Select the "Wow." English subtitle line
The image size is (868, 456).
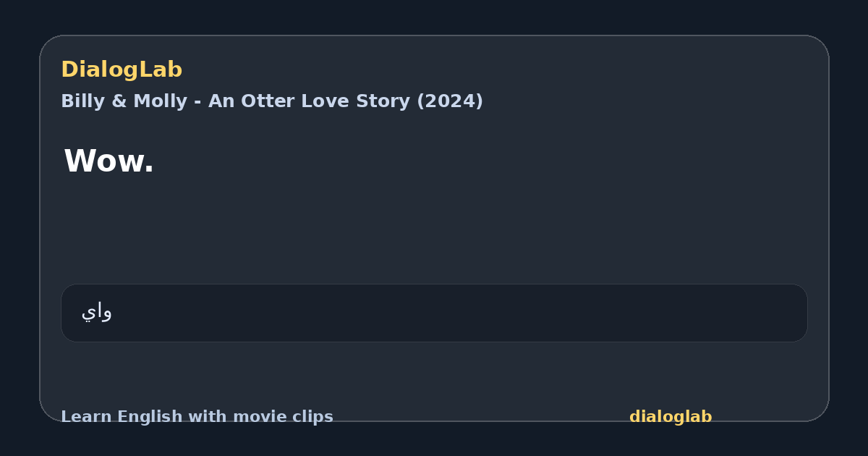pos(109,161)
